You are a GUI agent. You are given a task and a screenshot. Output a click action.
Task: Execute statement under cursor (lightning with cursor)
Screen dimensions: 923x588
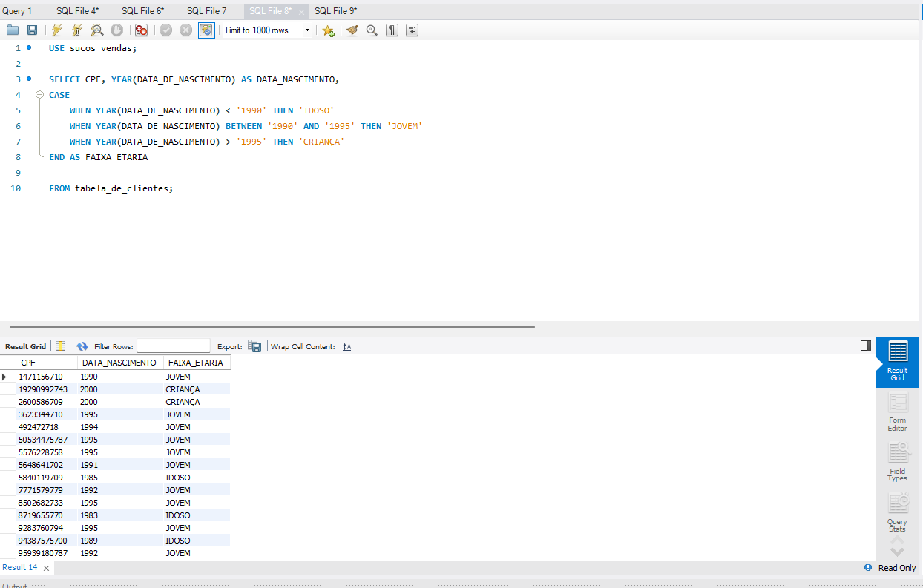pyautogui.click(x=76, y=30)
